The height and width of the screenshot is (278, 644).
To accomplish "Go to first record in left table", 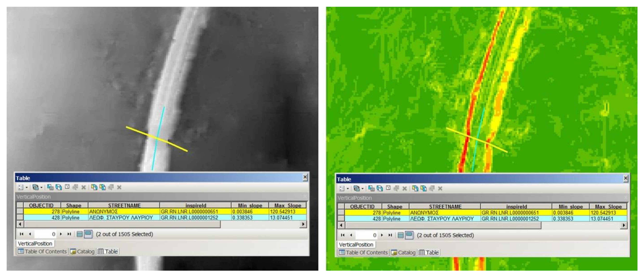I will (22, 234).
